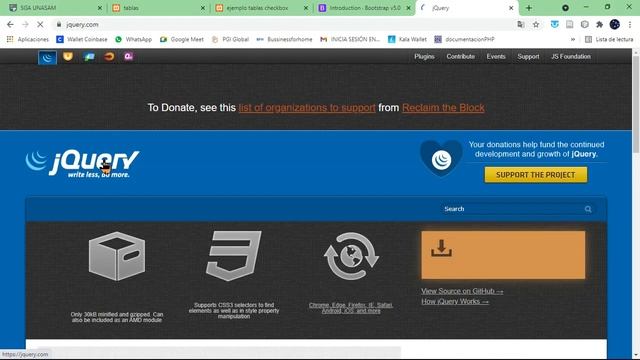The height and width of the screenshot is (360, 640).
Task: Open the Chrome profile avatar
Action: (x=615, y=24)
